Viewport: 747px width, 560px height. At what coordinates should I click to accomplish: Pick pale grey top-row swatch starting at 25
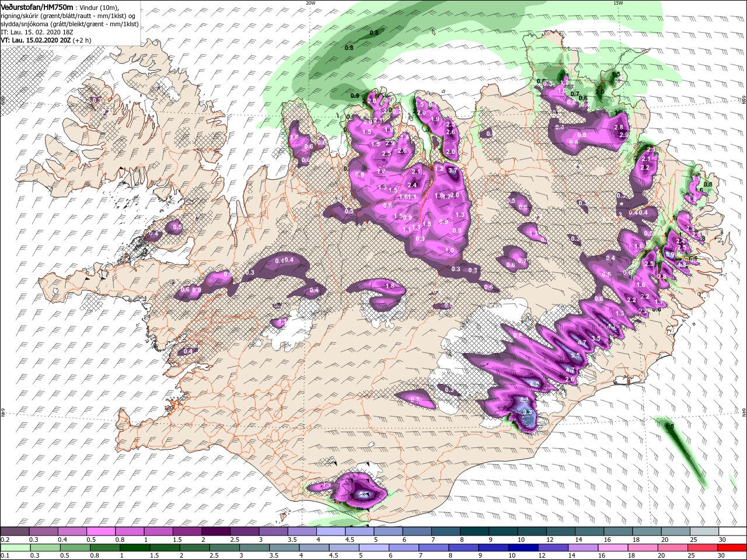[704, 532]
